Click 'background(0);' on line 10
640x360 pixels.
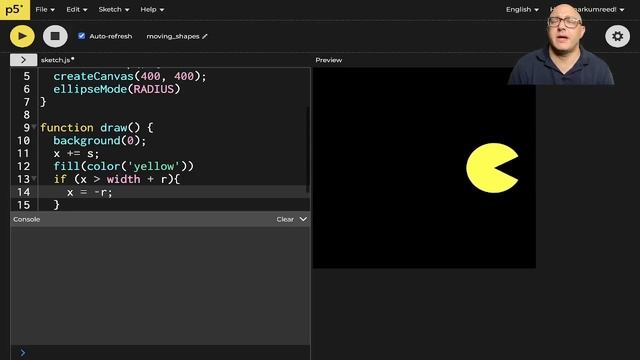coord(100,140)
